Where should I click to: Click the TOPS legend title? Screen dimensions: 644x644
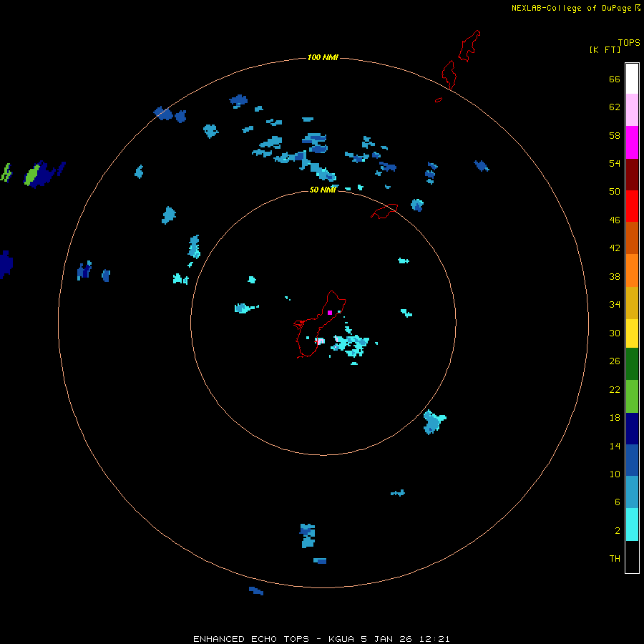coord(629,42)
